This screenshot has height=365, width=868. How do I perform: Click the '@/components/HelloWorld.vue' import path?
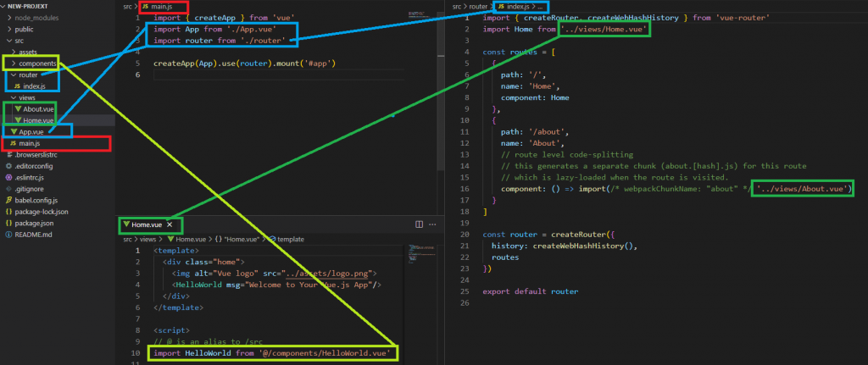click(x=325, y=353)
